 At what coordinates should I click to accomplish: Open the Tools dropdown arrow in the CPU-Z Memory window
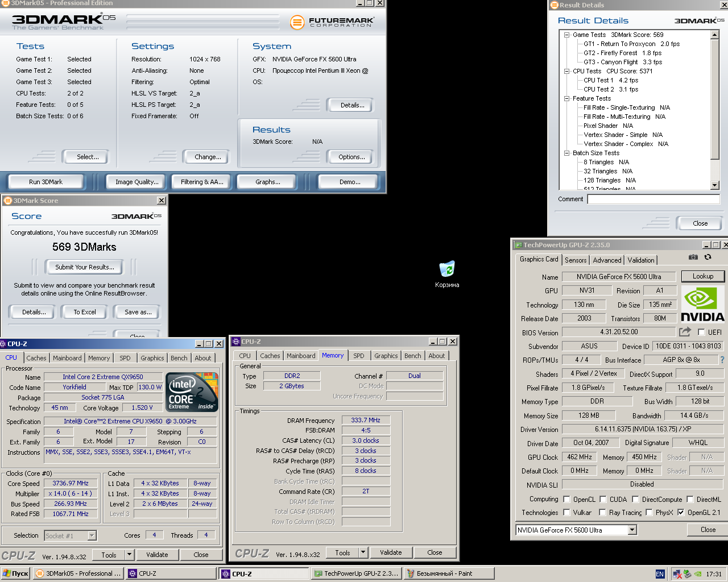(x=363, y=552)
